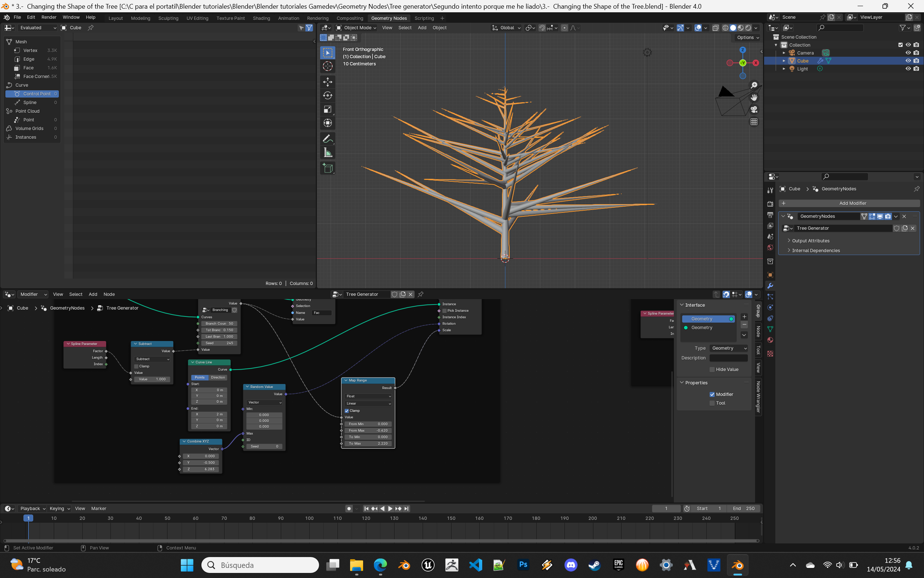Hide the Camera in the outliner
Image resolution: width=924 pixels, height=578 pixels.
[x=908, y=53]
